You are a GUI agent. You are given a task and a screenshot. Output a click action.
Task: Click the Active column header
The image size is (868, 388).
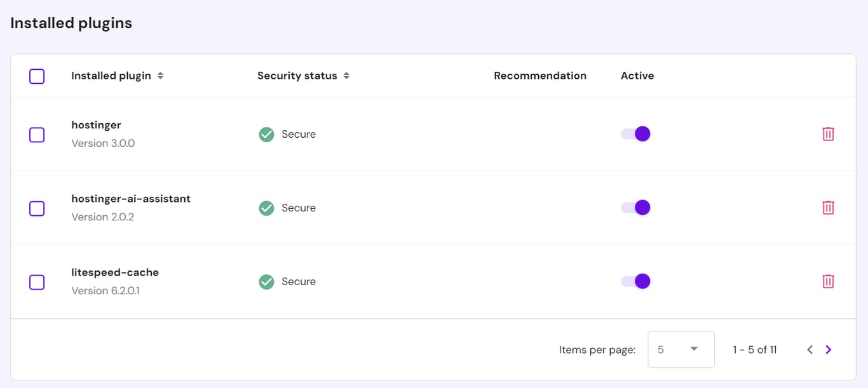[637, 75]
